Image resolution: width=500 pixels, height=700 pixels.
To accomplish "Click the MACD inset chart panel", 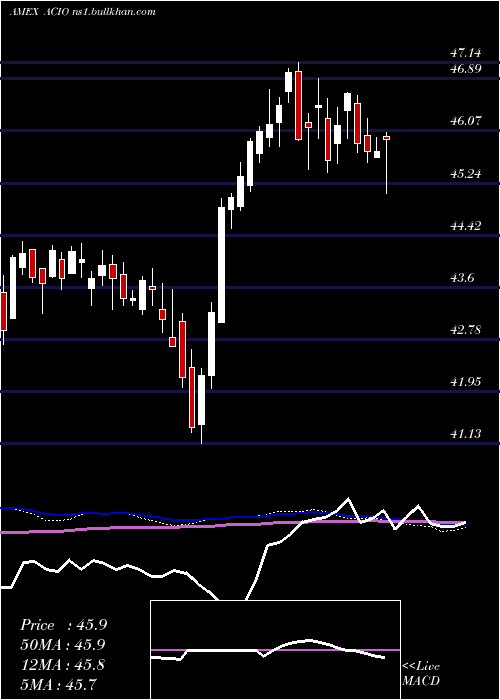I will pyautogui.click(x=275, y=650).
